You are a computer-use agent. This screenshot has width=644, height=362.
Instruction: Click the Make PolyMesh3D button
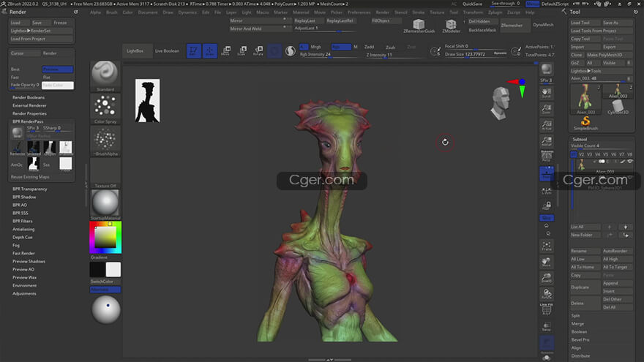pyautogui.click(x=606, y=55)
